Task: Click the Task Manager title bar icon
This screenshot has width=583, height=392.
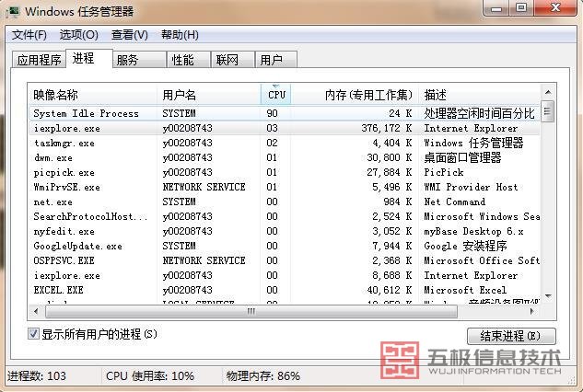Action: pyautogui.click(x=13, y=11)
